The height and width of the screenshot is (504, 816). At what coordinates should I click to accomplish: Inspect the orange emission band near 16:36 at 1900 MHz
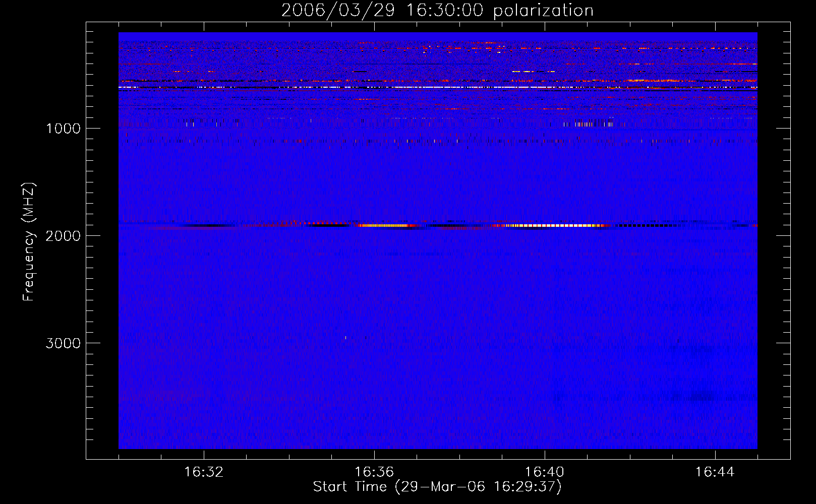386,226
